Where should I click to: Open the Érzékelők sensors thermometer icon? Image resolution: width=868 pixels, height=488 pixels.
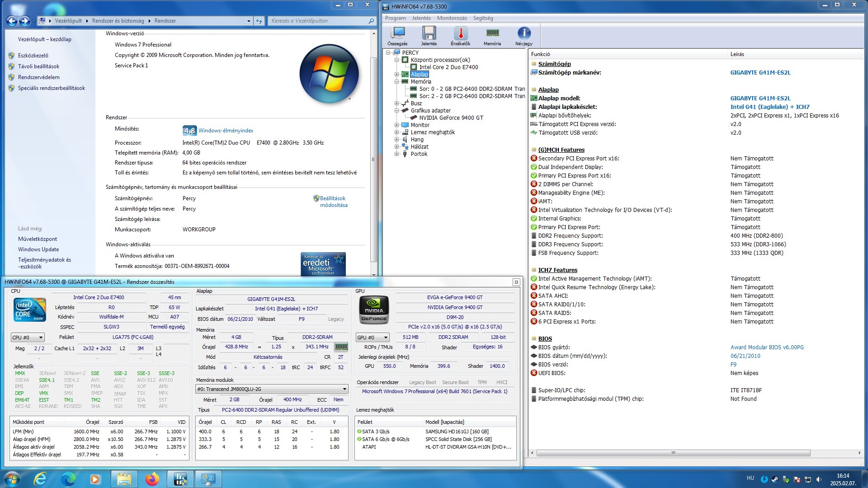pos(460,36)
